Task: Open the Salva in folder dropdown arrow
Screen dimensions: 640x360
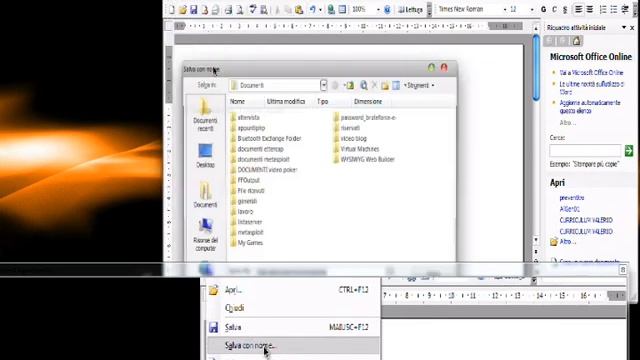Action: tap(323, 85)
